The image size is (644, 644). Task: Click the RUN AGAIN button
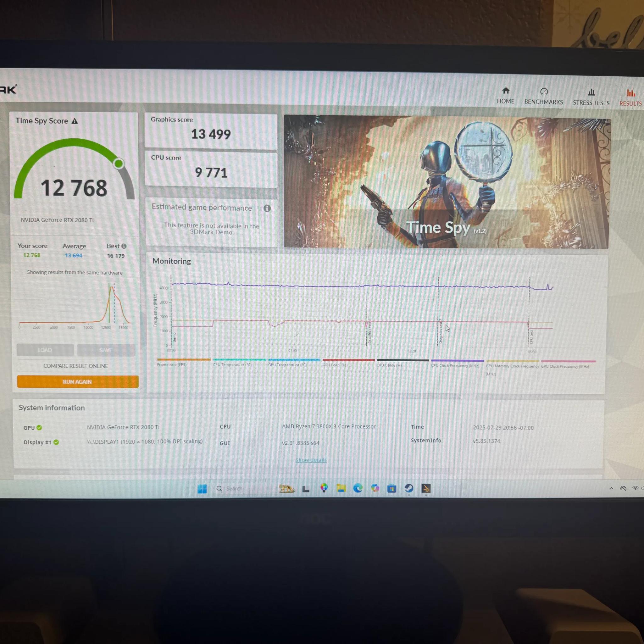tap(78, 382)
